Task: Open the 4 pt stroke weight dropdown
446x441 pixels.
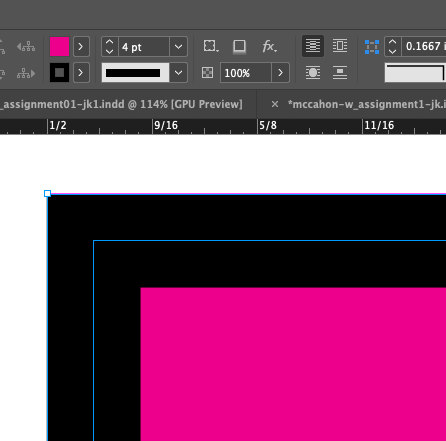Action: click(x=178, y=46)
